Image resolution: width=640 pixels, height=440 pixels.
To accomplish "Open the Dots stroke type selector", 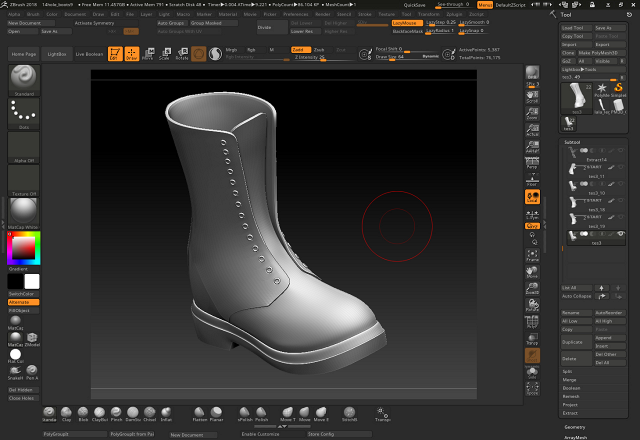I will [22, 117].
